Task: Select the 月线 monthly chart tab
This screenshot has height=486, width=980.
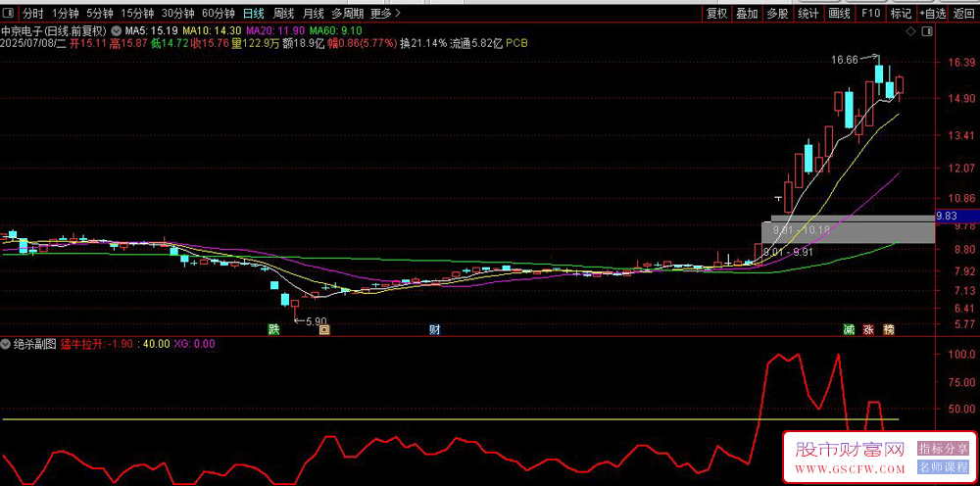Action: click(x=314, y=13)
